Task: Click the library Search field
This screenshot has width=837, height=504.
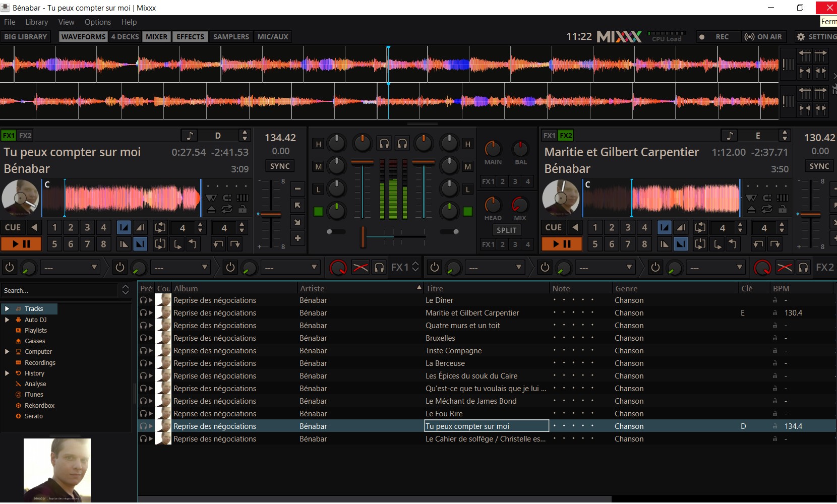Action: click(x=59, y=290)
